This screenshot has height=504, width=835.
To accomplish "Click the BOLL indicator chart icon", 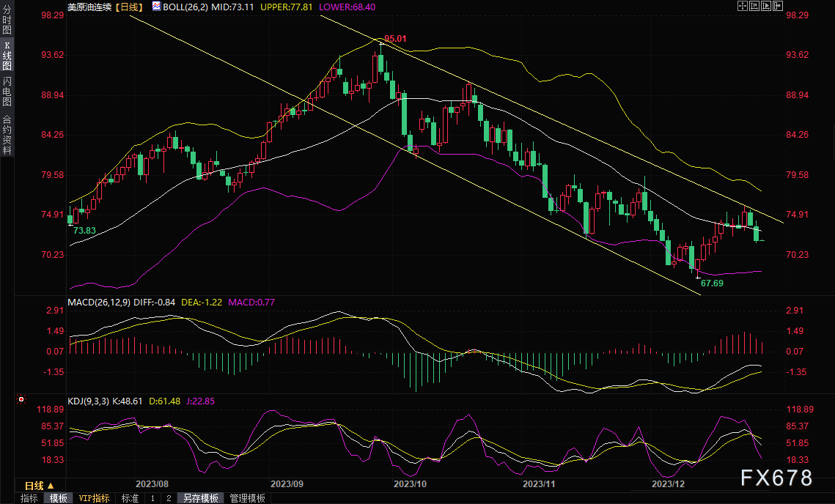I will point(156,6).
